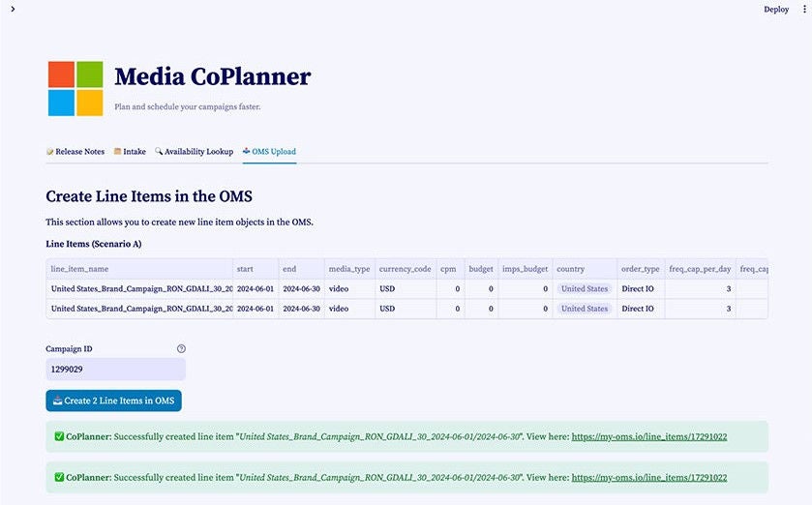Open the second my-oms.io line item link
This screenshot has height=505, width=812.
point(648,478)
